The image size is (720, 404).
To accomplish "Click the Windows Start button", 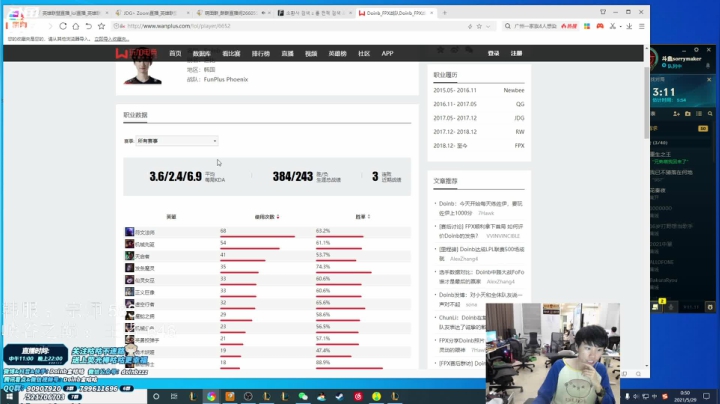I will pyautogui.click(x=9, y=396).
